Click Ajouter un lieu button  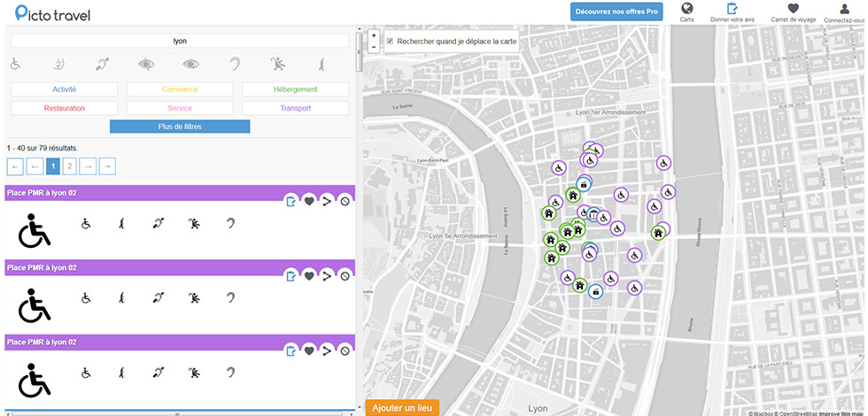tap(401, 408)
